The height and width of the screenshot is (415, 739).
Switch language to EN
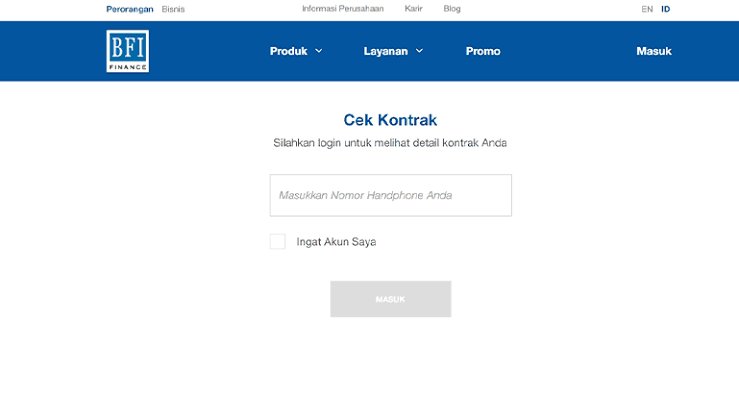point(647,9)
